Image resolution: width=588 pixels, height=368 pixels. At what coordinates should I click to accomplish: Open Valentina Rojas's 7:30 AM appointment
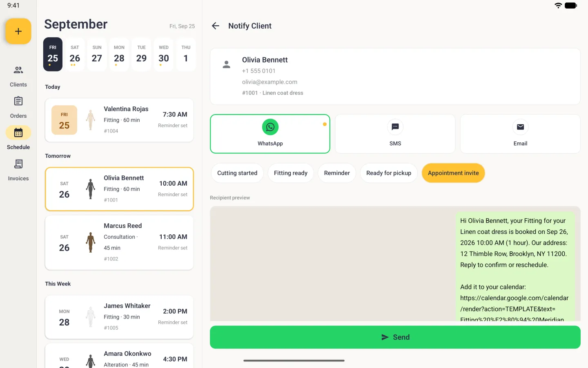click(119, 120)
